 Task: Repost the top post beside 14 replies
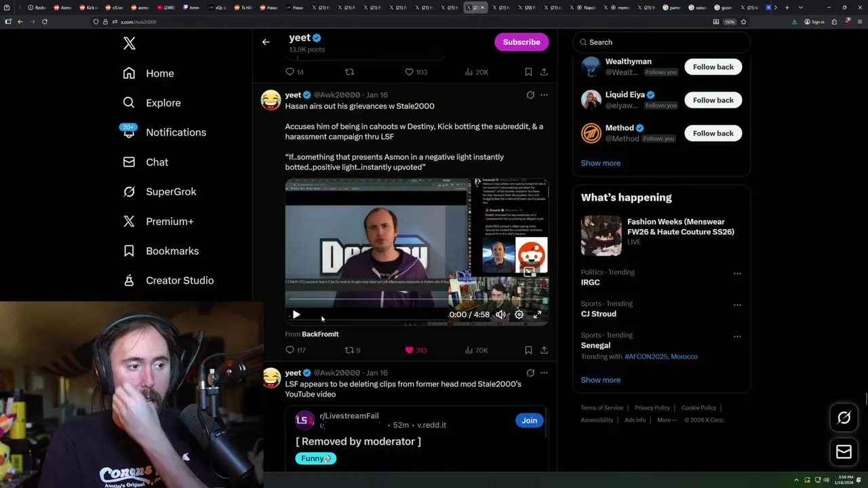coord(350,72)
